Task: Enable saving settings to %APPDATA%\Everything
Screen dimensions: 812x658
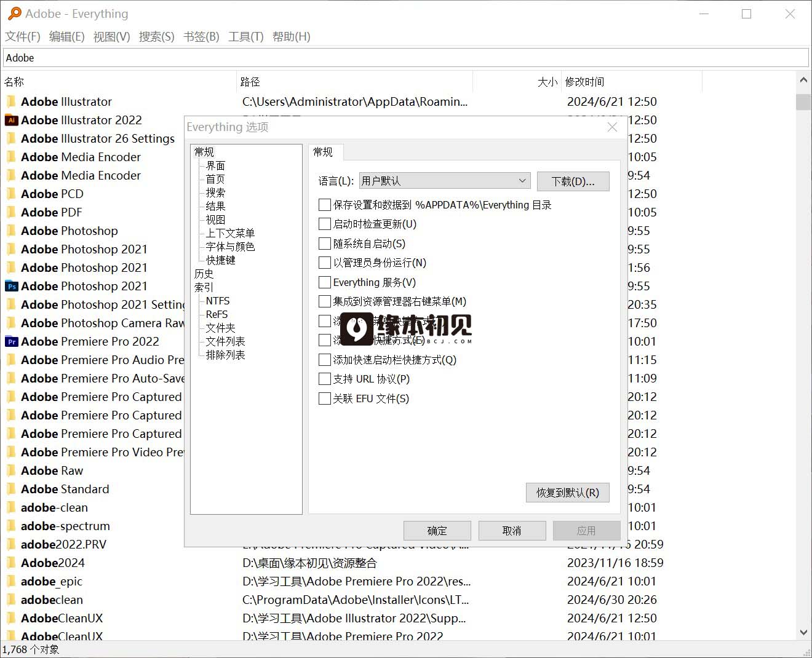Action: (325, 205)
